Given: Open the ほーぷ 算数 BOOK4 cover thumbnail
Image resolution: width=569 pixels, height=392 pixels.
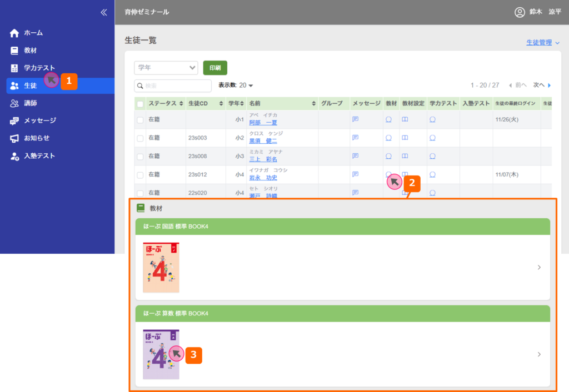Looking at the screenshot, I should tap(161, 354).
